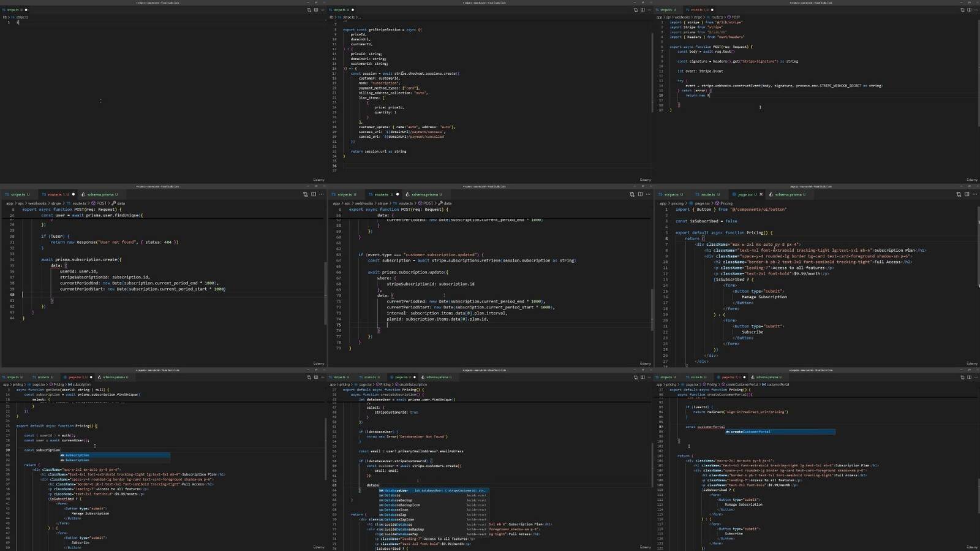Pick createCustomerPortal suggestion in bottom-right panel

coord(780,432)
